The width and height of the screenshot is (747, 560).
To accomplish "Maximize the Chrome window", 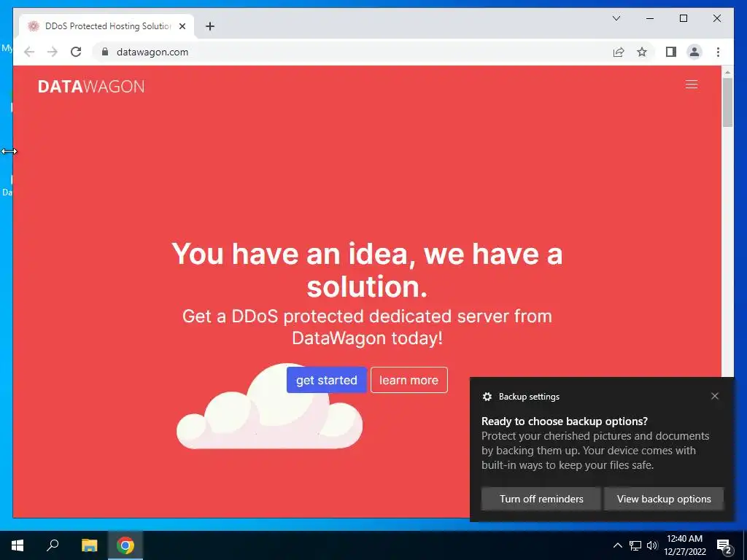I will coord(683,18).
